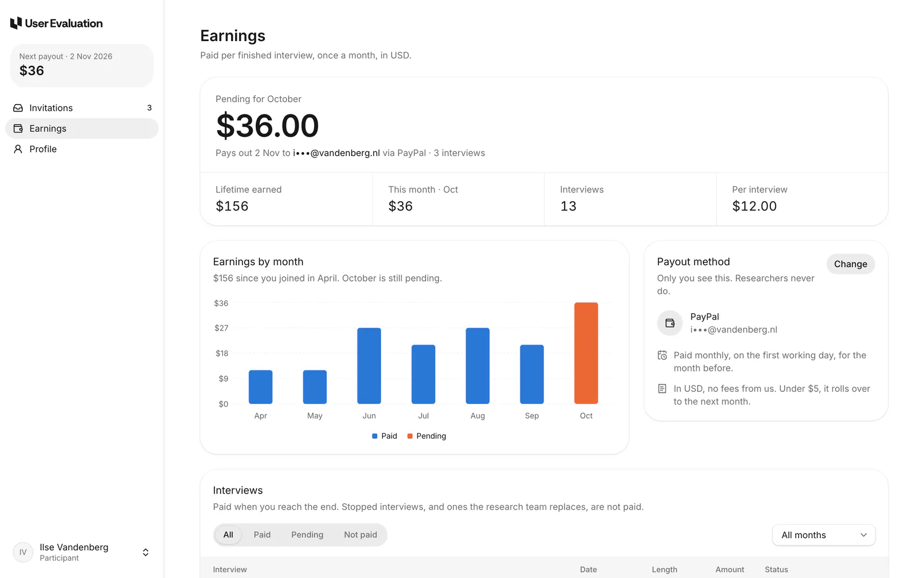Screen dimensions: 924x578
Task: Expand the Ilse Vandenberg account switcher chevrons
Action: tap(146, 552)
